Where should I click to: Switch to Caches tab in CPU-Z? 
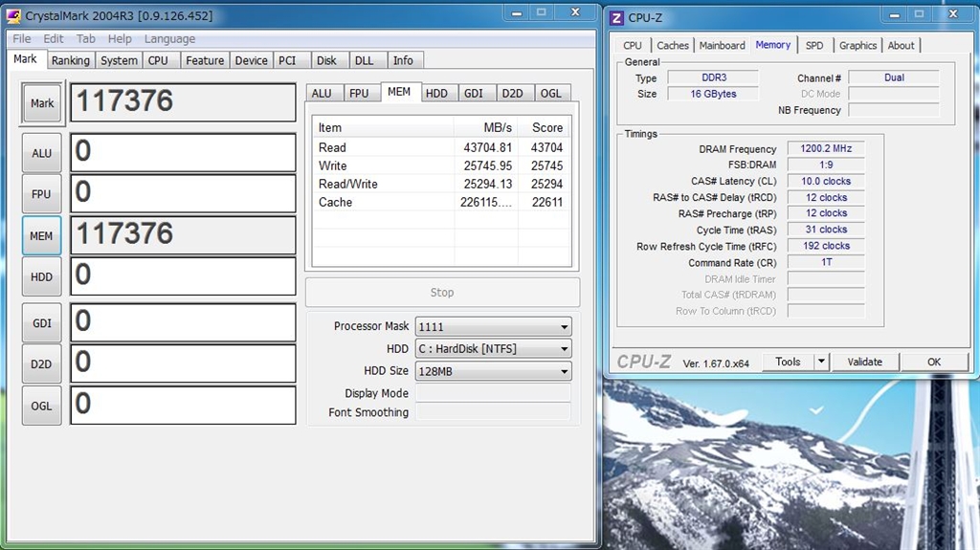point(673,46)
